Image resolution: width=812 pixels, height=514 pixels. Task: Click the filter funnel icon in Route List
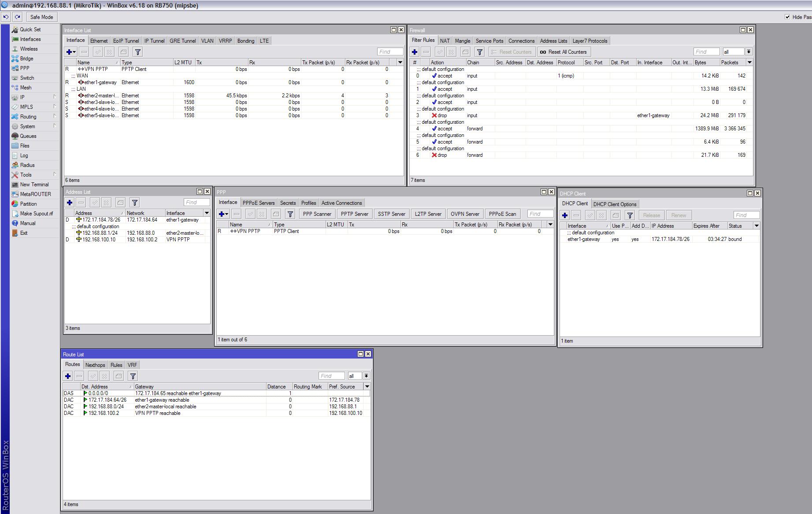[133, 376]
